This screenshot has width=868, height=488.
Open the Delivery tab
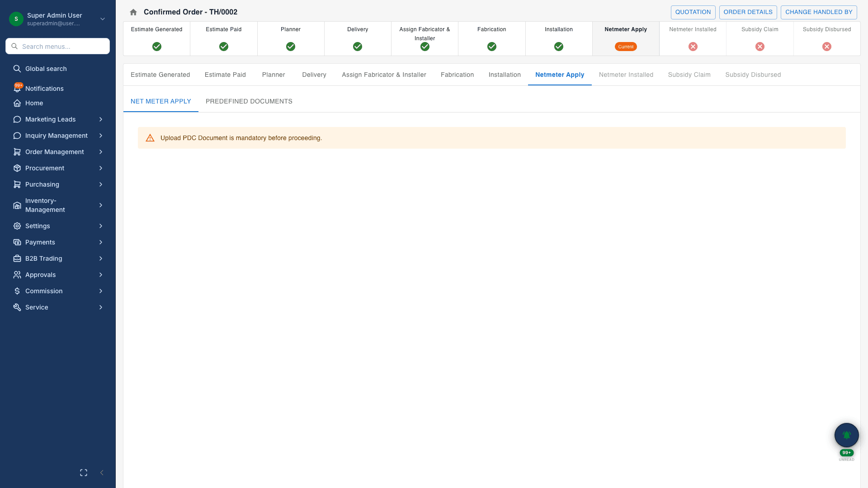(314, 75)
